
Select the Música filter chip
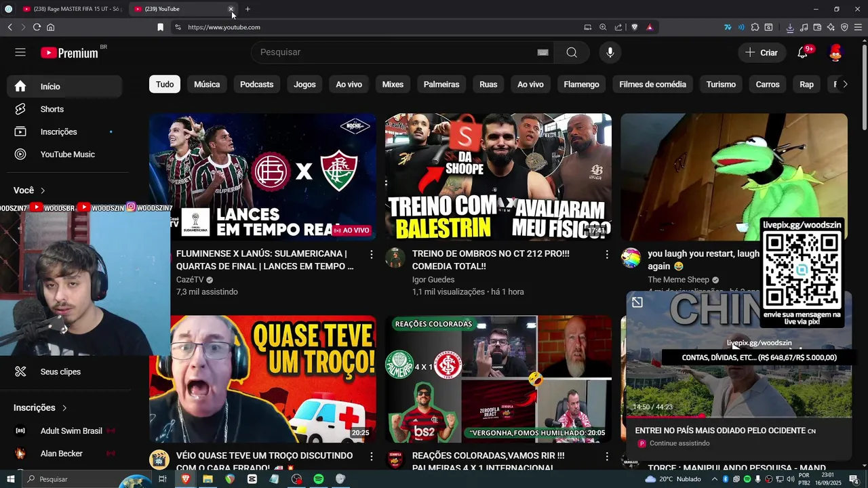point(207,84)
